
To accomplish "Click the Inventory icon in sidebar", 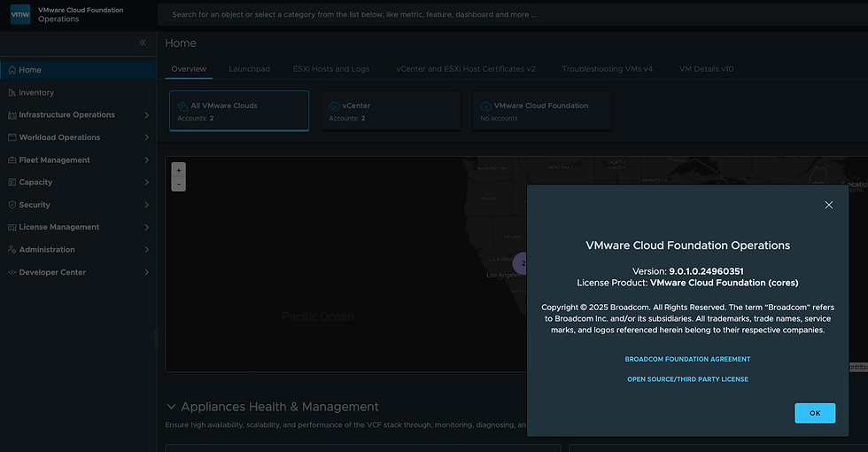I will (x=12, y=92).
